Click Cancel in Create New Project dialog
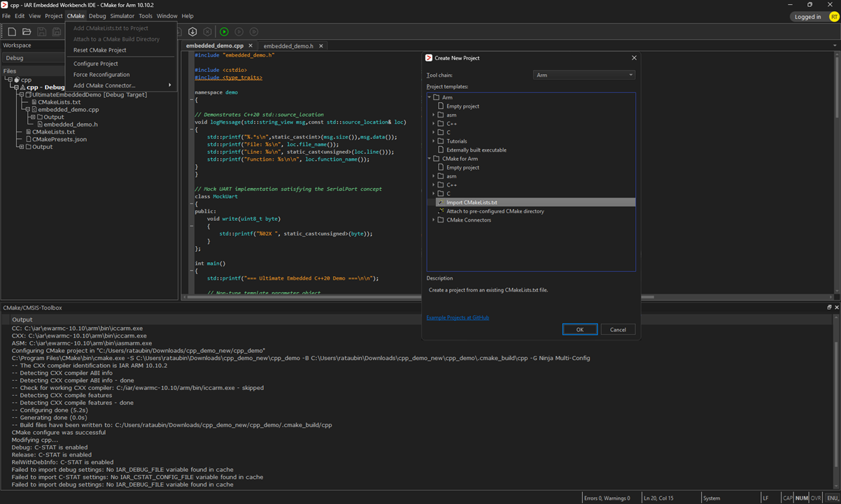Viewport: 841px width, 504px height. pos(618,329)
